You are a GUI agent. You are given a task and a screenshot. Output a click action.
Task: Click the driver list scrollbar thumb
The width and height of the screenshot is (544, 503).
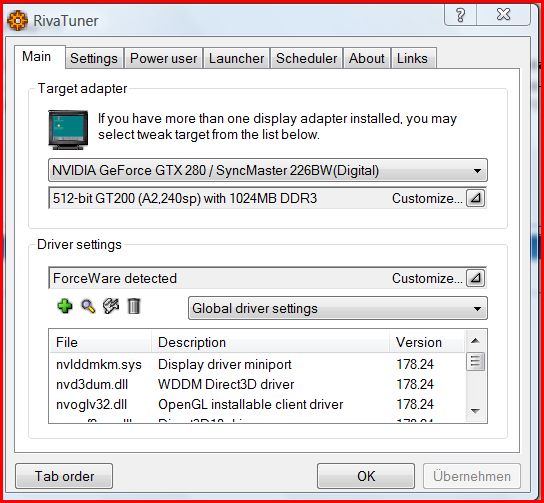click(475, 361)
